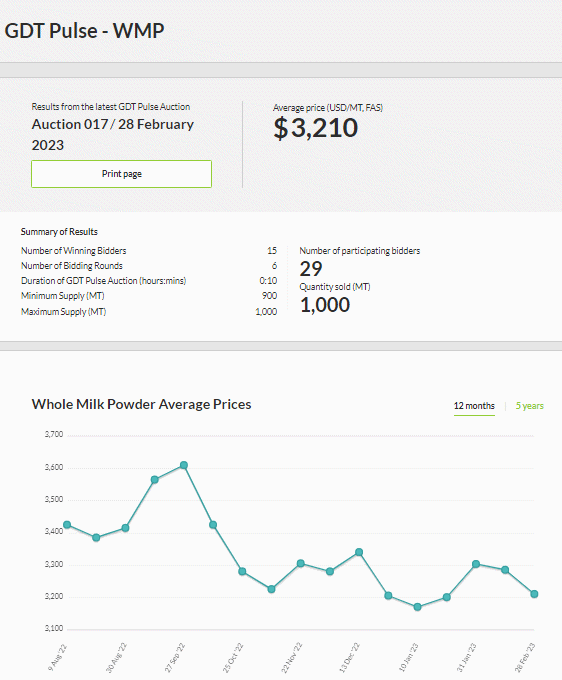Click the Number of Winning Bidders label
The image size is (562, 680).
coord(73,251)
